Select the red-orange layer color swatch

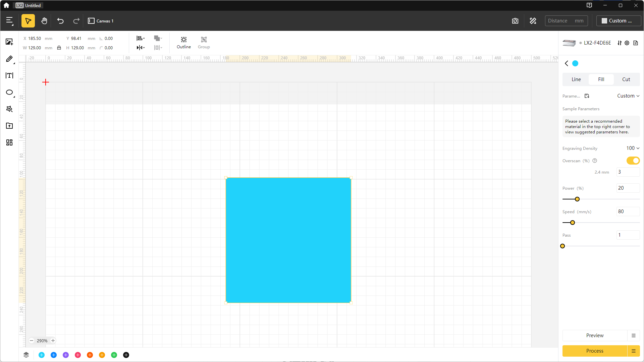click(x=90, y=355)
